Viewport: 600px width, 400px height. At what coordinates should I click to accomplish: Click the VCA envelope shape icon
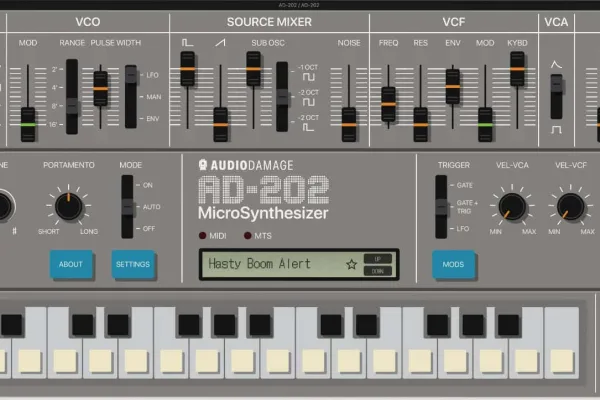click(556, 65)
